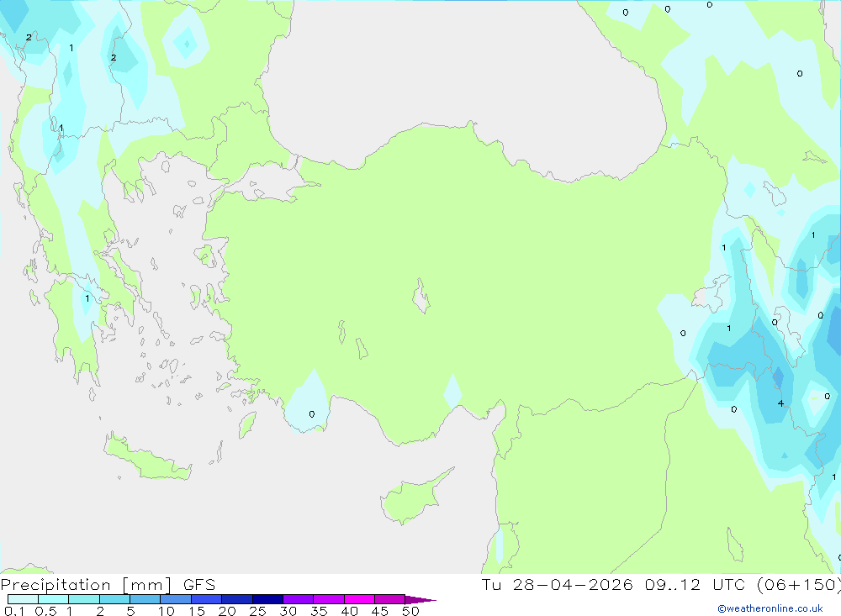Image resolution: width=841 pixels, height=616 pixels.
Task: Select the legend scale label '10'
Action: (167, 611)
